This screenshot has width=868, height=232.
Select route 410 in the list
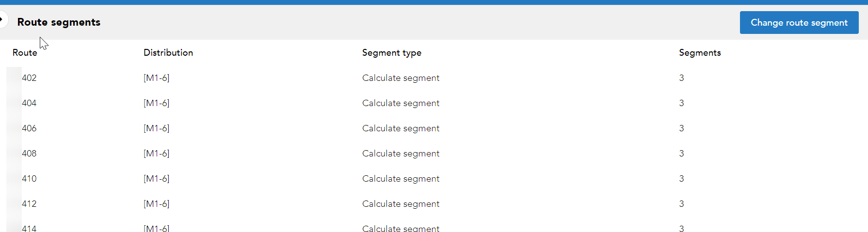(29, 179)
